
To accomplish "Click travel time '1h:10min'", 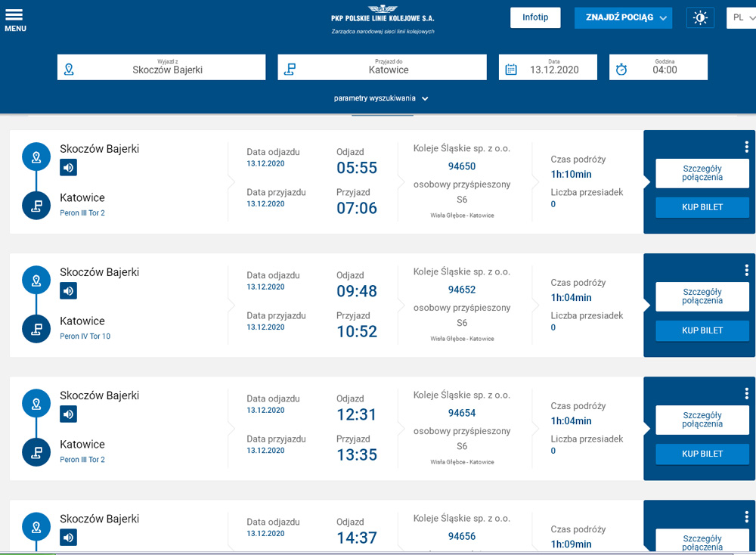I will (x=571, y=175).
